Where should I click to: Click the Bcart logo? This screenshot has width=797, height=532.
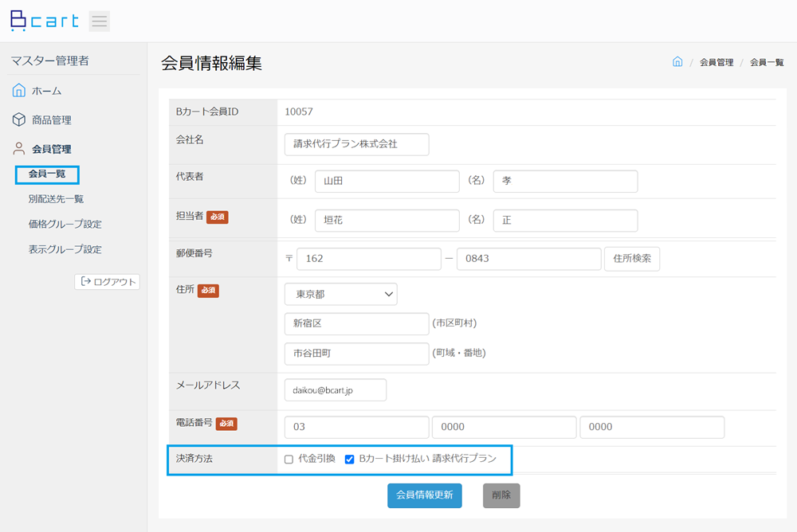pos(44,21)
